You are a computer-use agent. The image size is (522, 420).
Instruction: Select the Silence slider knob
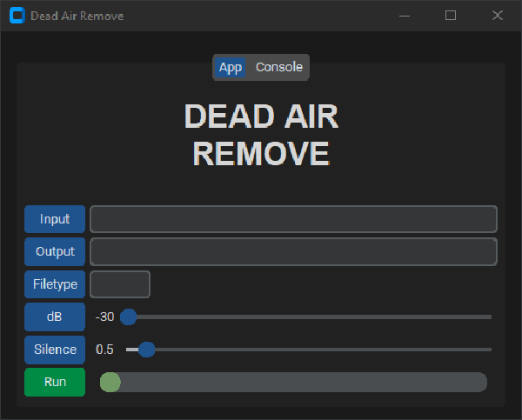[146, 350]
